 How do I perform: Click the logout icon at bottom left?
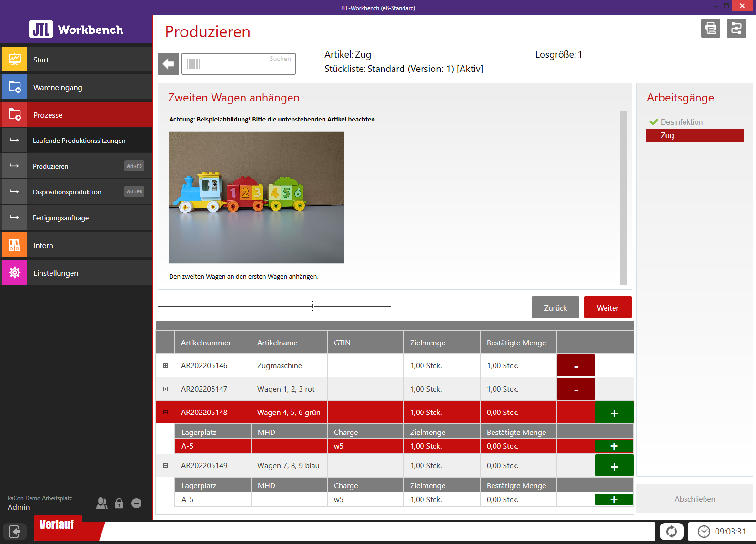point(14,531)
